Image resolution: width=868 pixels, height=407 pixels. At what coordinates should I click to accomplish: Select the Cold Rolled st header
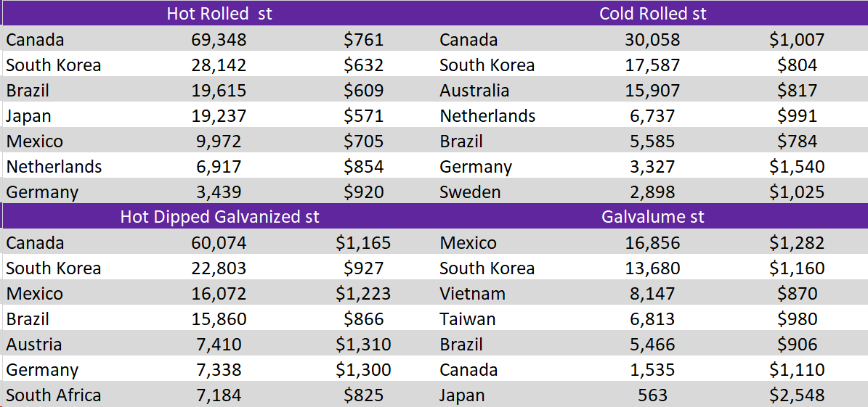pyautogui.click(x=652, y=14)
